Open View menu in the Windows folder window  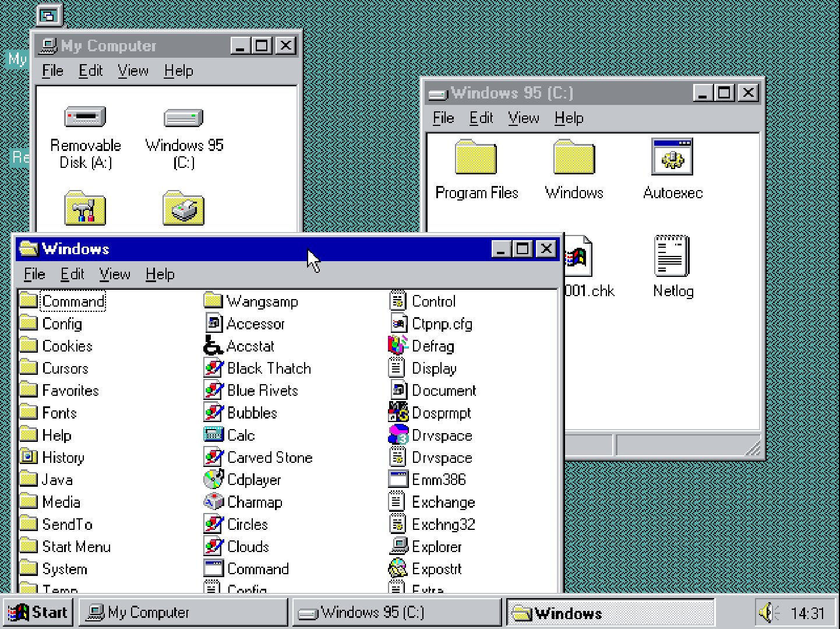(114, 274)
